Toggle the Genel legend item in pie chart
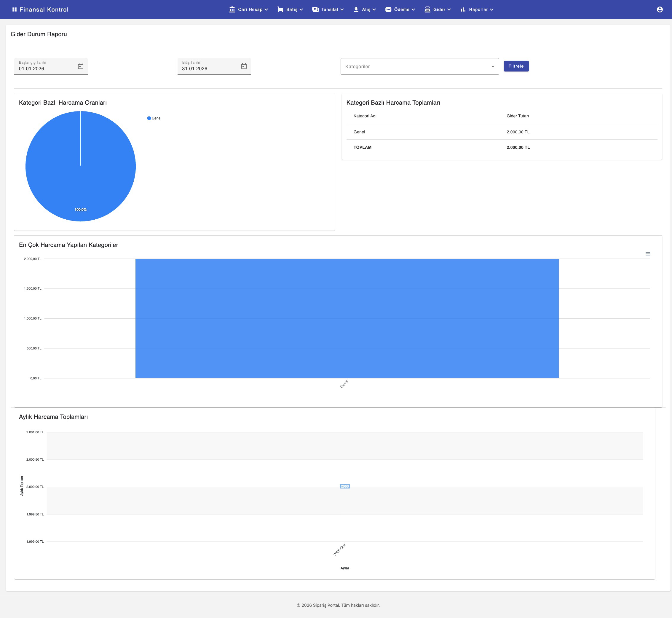The image size is (672, 618). [x=154, y=118]
